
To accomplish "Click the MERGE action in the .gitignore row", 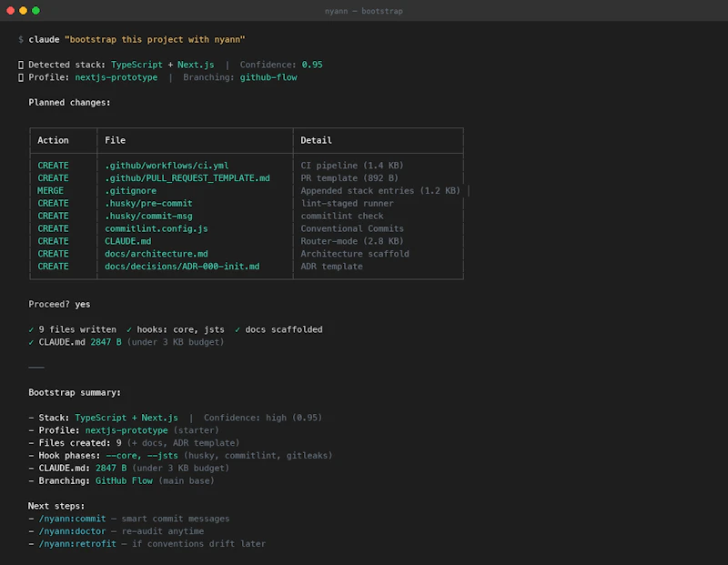I will point(50,190).
